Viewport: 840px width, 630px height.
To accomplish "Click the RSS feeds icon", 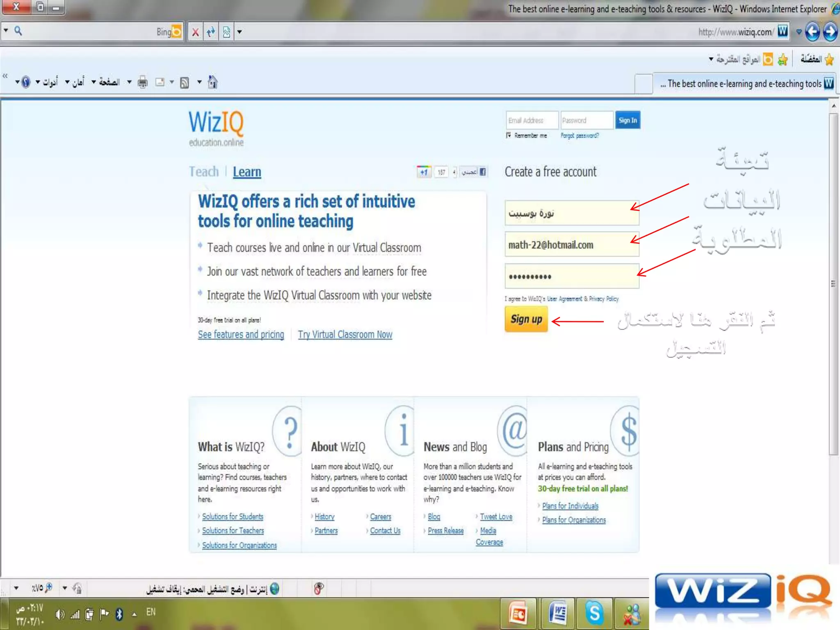I will pyautogui.click(x=185, y=82).
